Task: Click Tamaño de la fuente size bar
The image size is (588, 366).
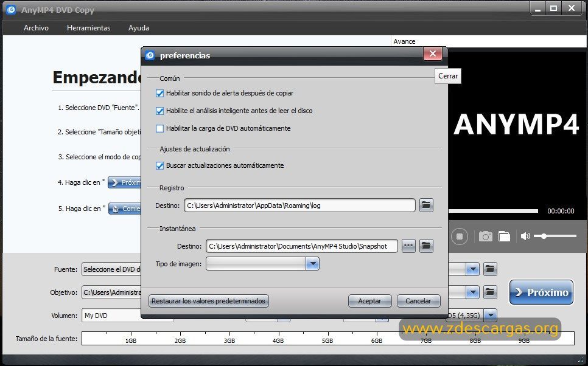Action: tap(327, 338)
